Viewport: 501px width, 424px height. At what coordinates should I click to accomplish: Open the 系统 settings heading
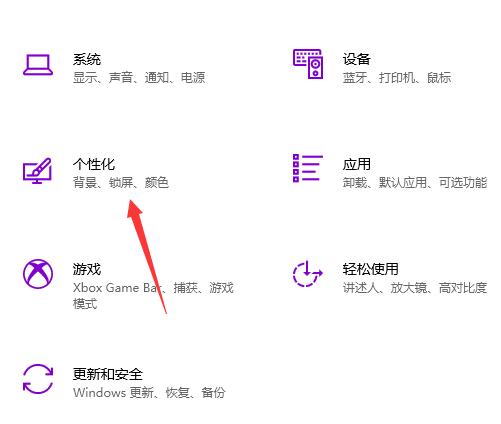[x=87, y=59]
